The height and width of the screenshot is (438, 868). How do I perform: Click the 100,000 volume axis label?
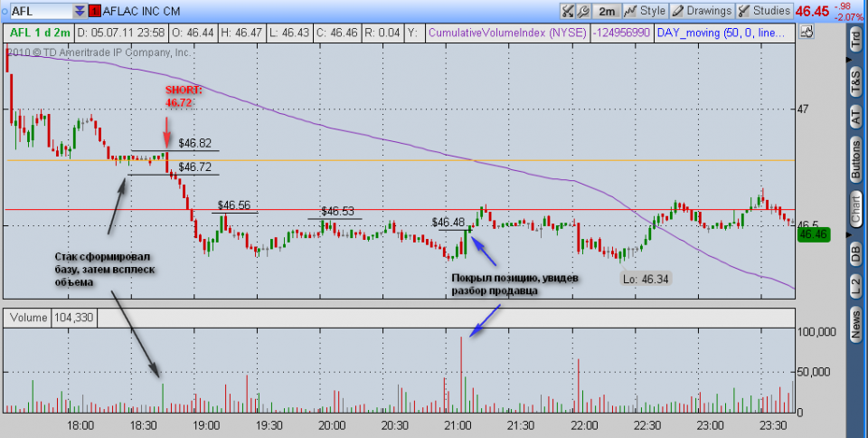[x=817, y=332]
